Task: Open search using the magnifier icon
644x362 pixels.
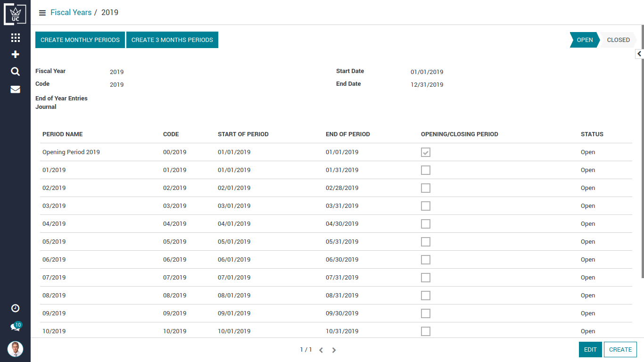Action: coord(15,72)
